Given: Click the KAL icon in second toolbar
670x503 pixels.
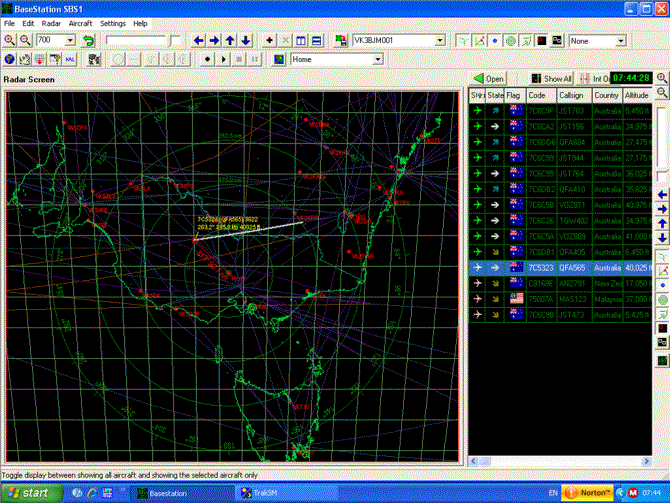Looking at the screenshot, I should pos(70,59).
